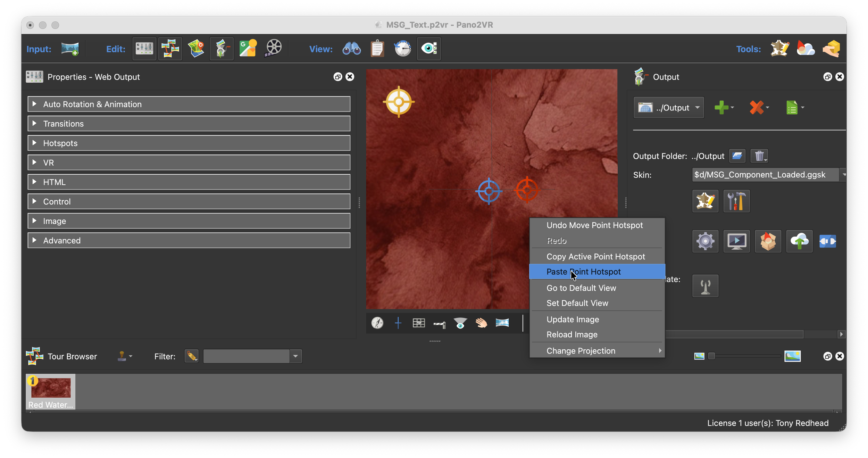868x458 pixels.
Task: Click the cloud upload icon in Output panel
Action: coord(799,241)
